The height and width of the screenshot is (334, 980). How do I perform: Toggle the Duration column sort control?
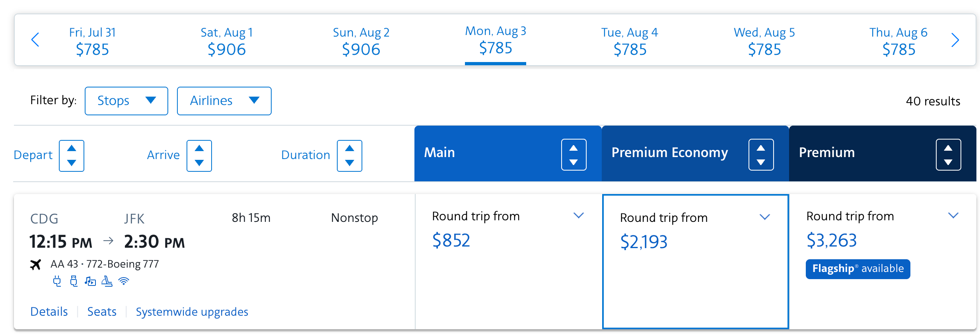[349, 155]
